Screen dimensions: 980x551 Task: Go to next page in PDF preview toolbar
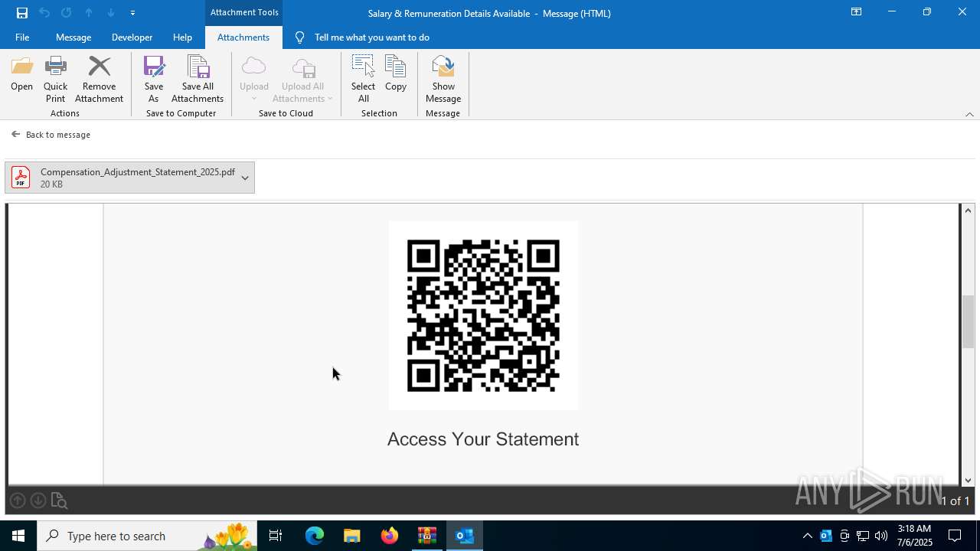38,500
